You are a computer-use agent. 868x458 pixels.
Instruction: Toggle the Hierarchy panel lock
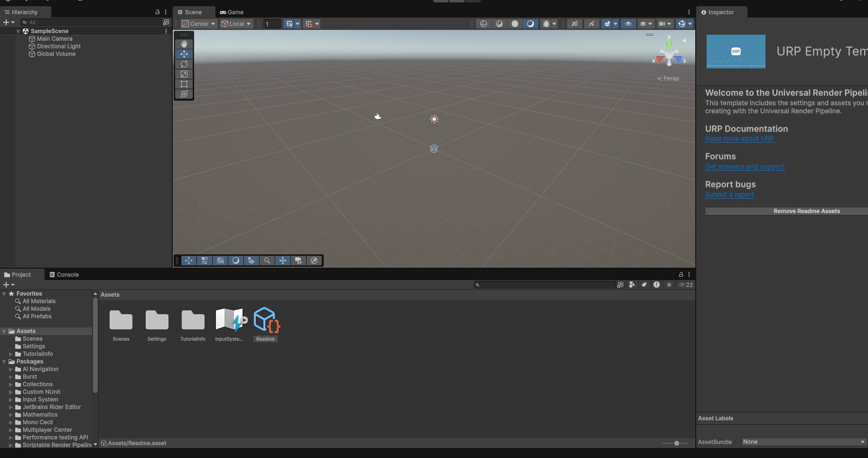coord(158,12)
